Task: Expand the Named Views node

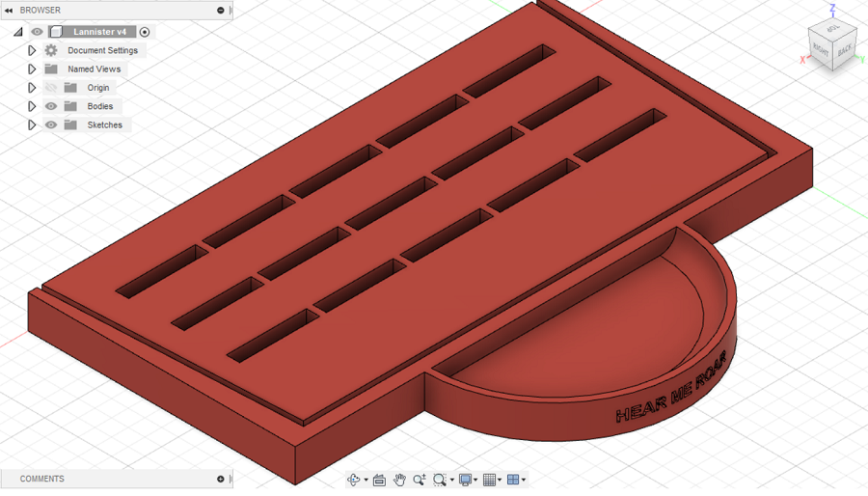Action: click(32, 69)
